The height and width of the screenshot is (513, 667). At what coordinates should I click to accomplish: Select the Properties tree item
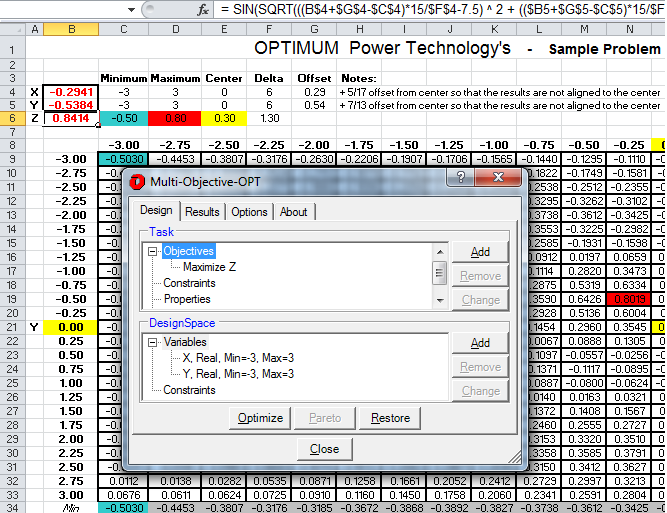click(187, 299)
